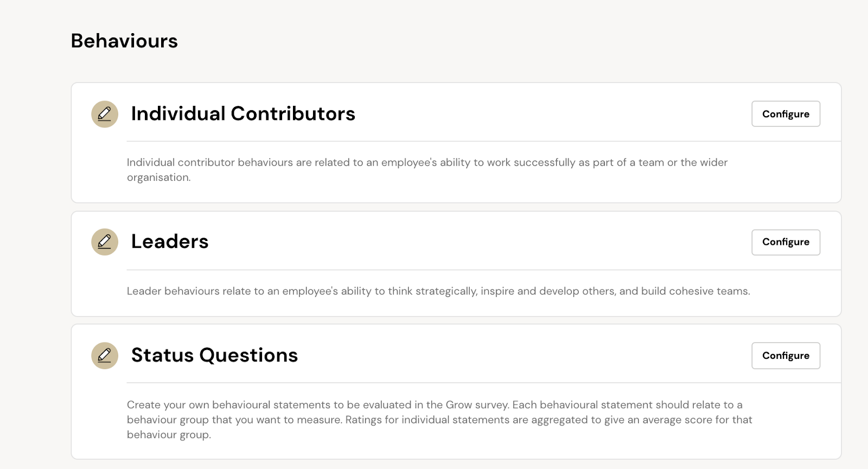Configure the Status Questions section
The image size is (868, 469).
(x=786, y=356)
